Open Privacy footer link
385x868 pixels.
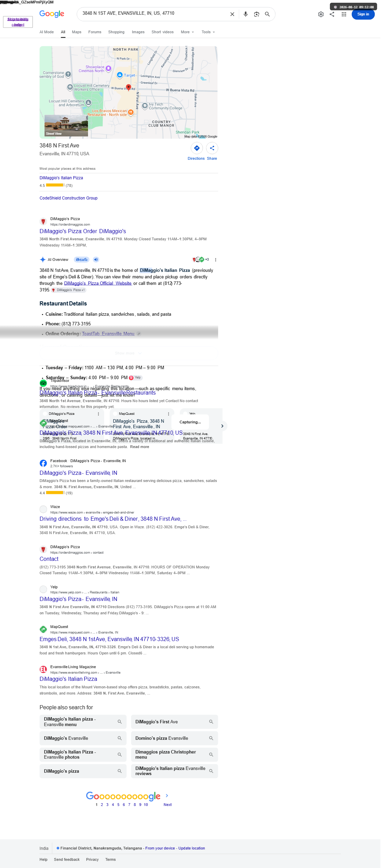pyautogui.click(x=92, y=859)
